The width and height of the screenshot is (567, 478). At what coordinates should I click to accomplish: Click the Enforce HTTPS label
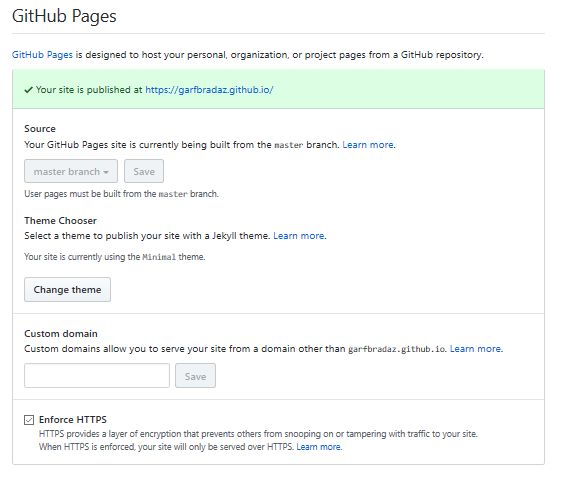(x=73, y=419)
